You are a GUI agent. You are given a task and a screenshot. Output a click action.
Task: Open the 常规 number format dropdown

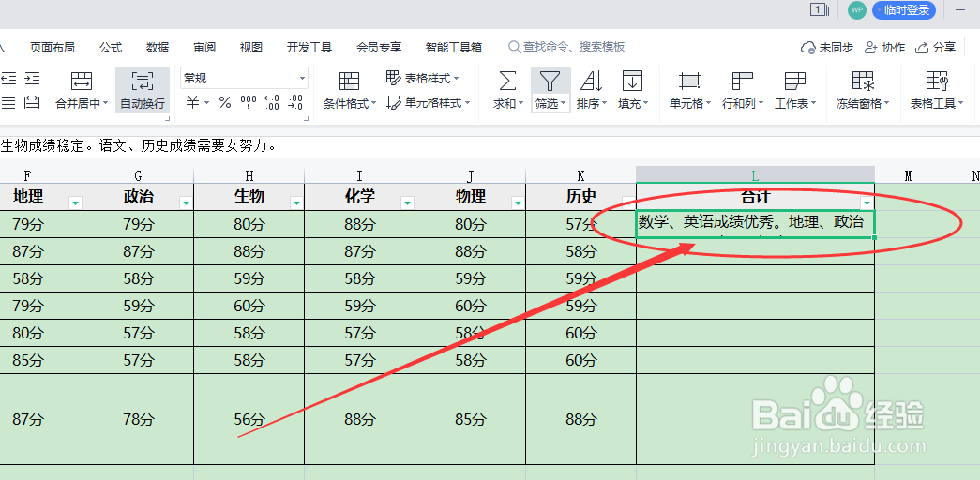[x=244, y=78]
